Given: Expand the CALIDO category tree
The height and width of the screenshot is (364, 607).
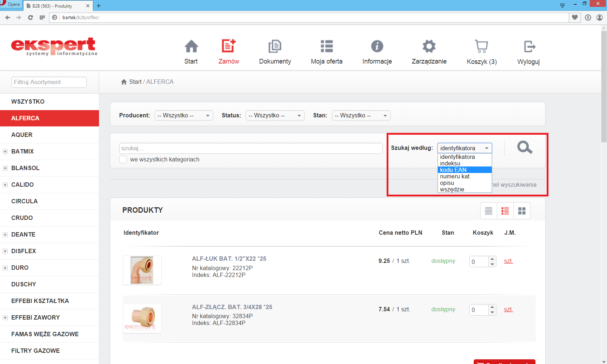Looking at the screenshot, I should [5, 185].
